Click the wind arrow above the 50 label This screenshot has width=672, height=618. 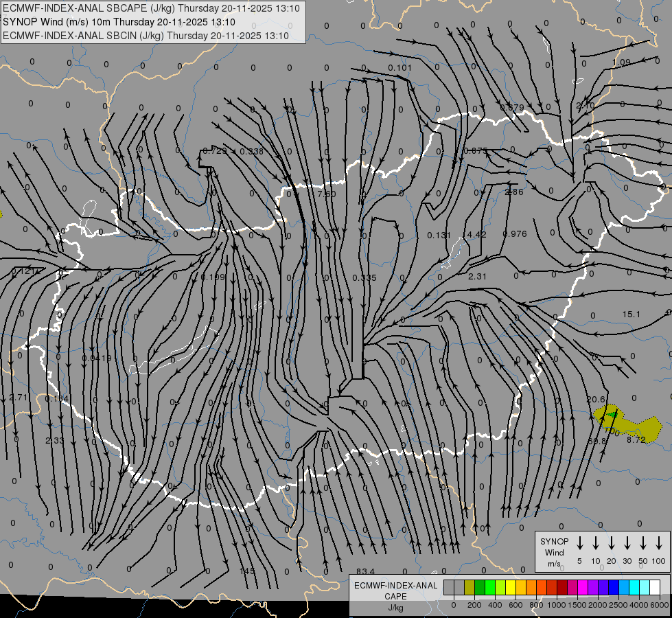[x=643, y=543]
